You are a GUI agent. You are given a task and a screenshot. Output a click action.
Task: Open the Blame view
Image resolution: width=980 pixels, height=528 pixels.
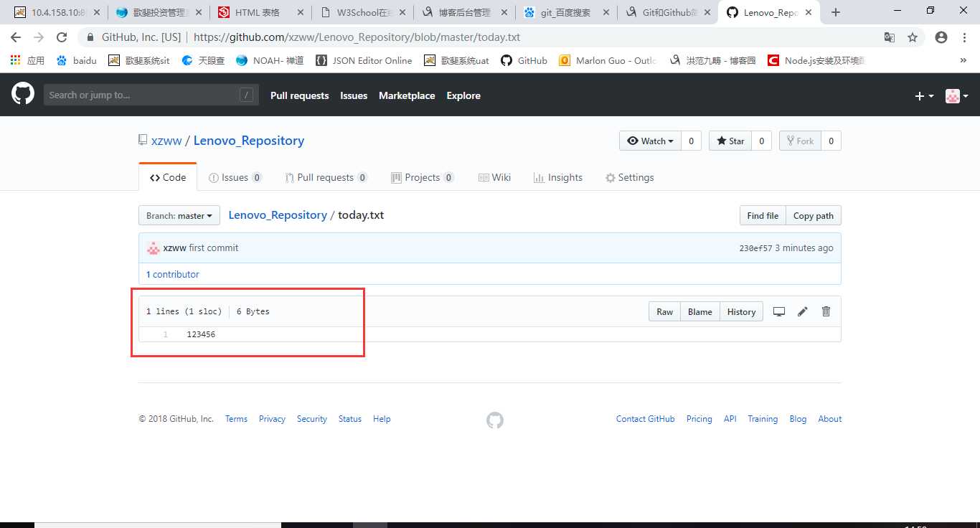pyautogui.click(x=700, y=311)
